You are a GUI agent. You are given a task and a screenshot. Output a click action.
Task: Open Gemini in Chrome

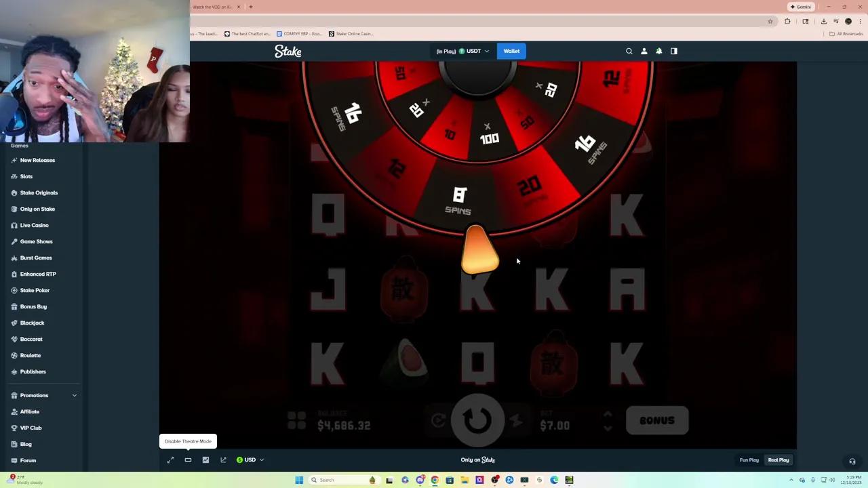click(802, 7)
